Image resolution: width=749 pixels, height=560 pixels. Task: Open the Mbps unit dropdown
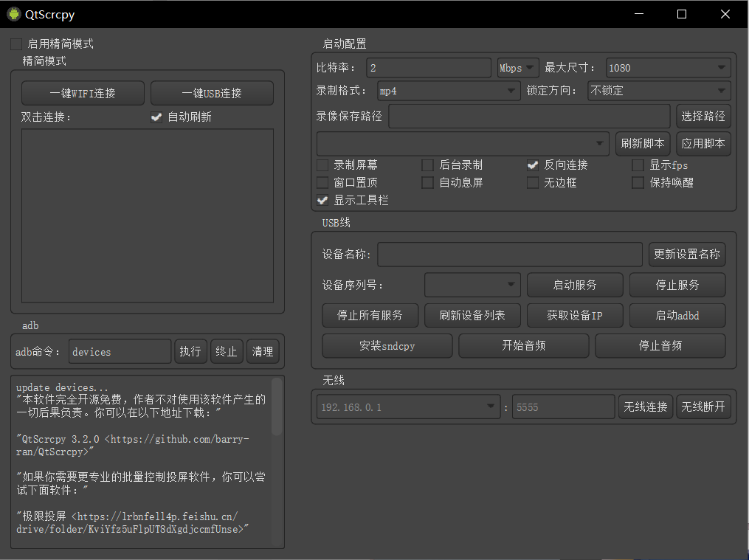tap(518, 68)
